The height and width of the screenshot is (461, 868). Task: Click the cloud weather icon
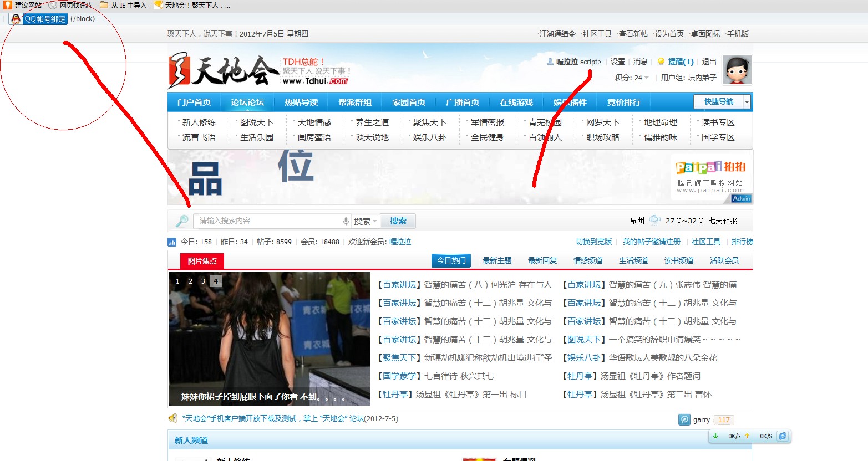click(x=655, y=221)
